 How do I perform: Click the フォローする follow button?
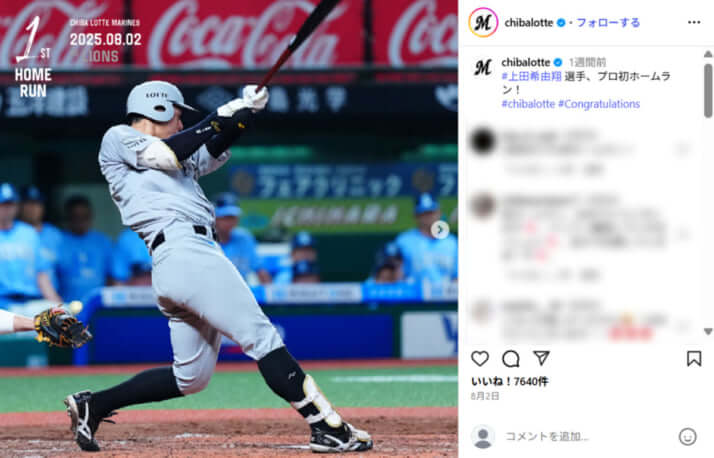[x=608, y=22]
